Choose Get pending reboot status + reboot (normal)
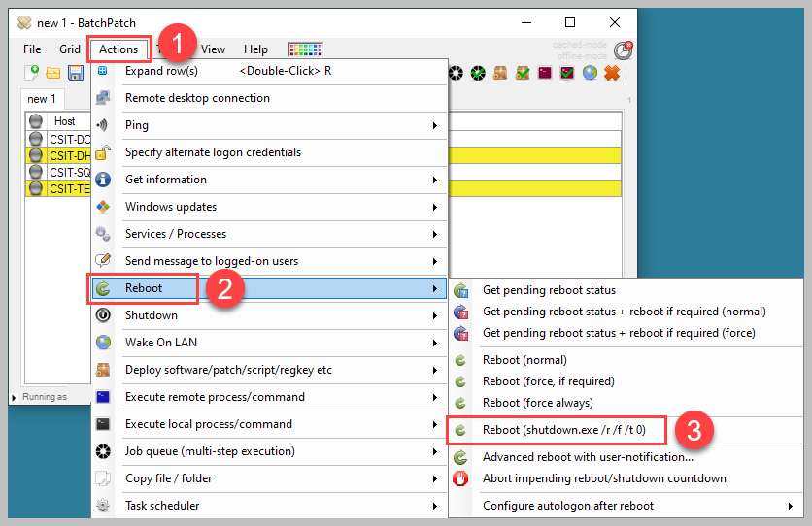This screenshot has height=526, width=812. click(x=626, y=312)
